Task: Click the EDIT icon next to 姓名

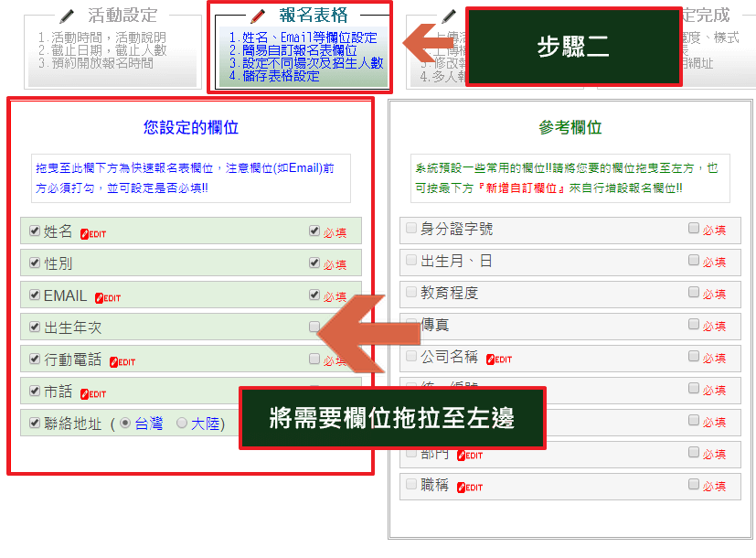Action: [93, 234]
